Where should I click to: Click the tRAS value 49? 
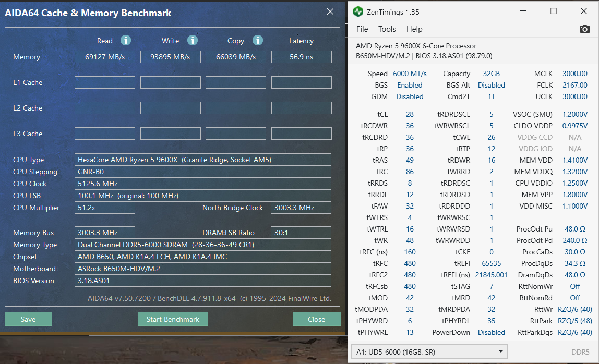point(410,160)
